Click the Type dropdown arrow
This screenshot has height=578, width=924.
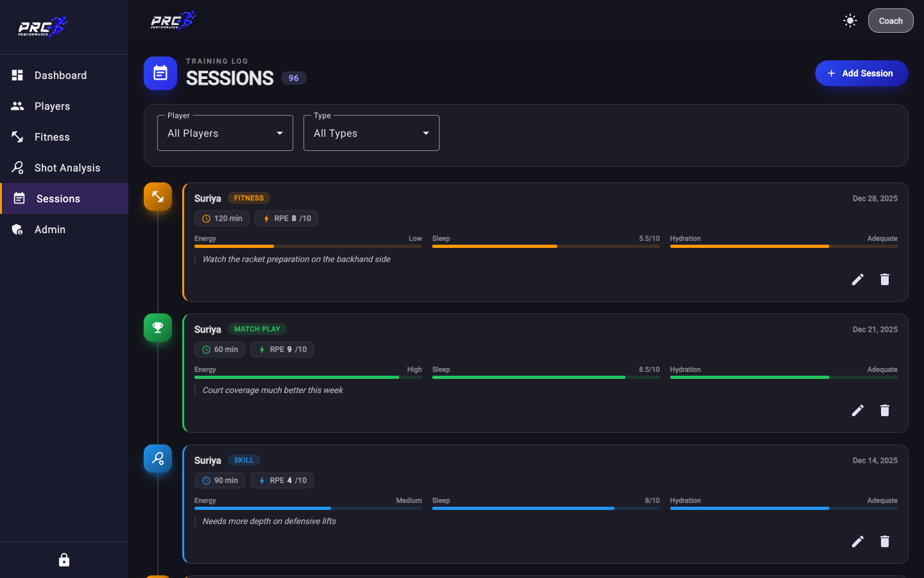(426, 133)
